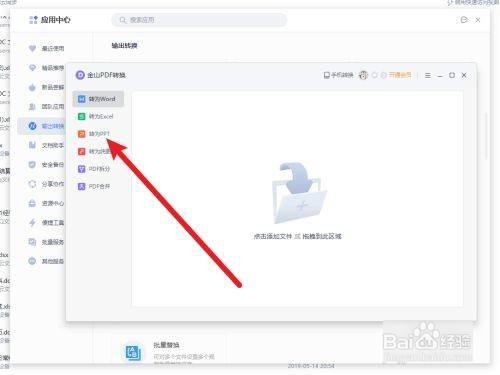Select the 转为Word option in PDF converter
500x375 pixels.
(98, 99)
